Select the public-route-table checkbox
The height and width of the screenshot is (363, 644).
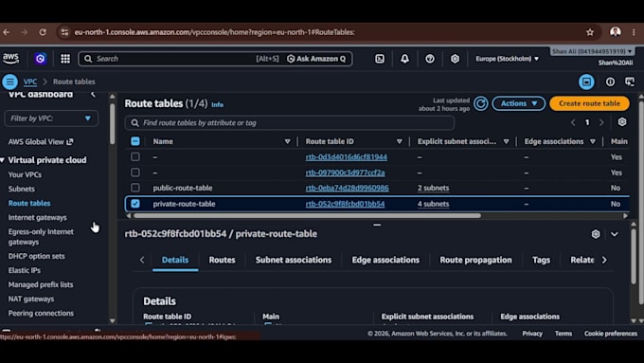pos(135,188)
